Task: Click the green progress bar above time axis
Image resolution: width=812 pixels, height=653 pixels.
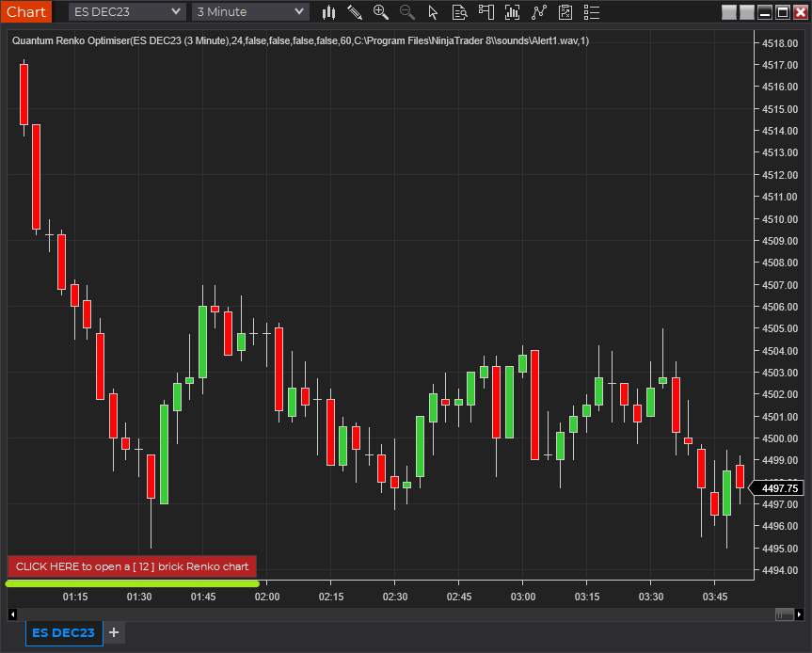Action: 132,583
